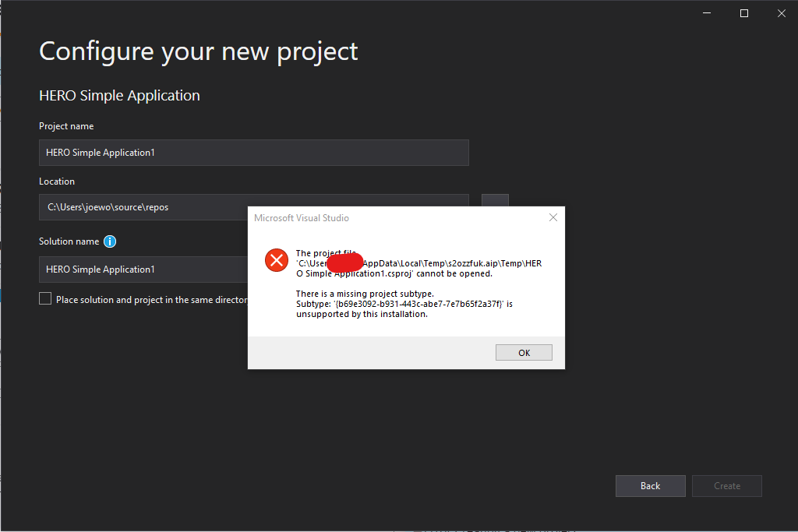This screenshot has height=532, width=798.
Task: Click the 'Project name' label
Action: coord(66,126)
